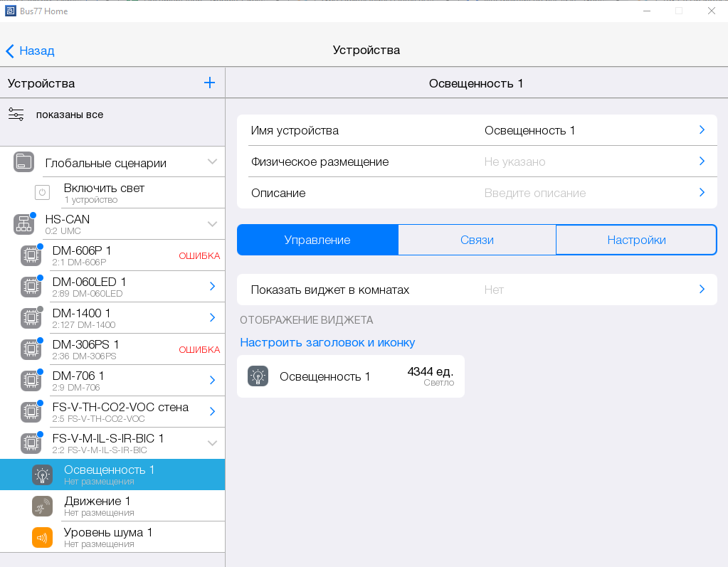The image size is (728, 567).
Task: Collapse the Глобальные сценарии group
Action: [212, 161]
